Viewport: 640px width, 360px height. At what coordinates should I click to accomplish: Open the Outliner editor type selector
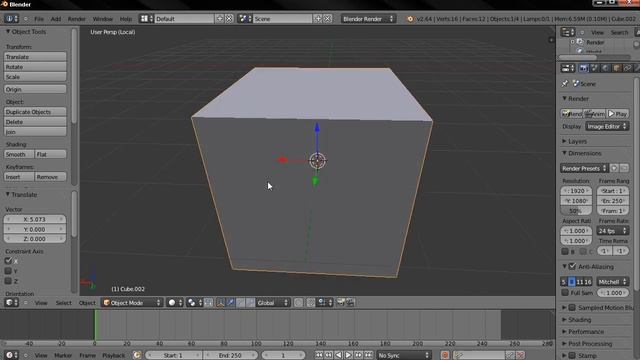pos(568,32)
